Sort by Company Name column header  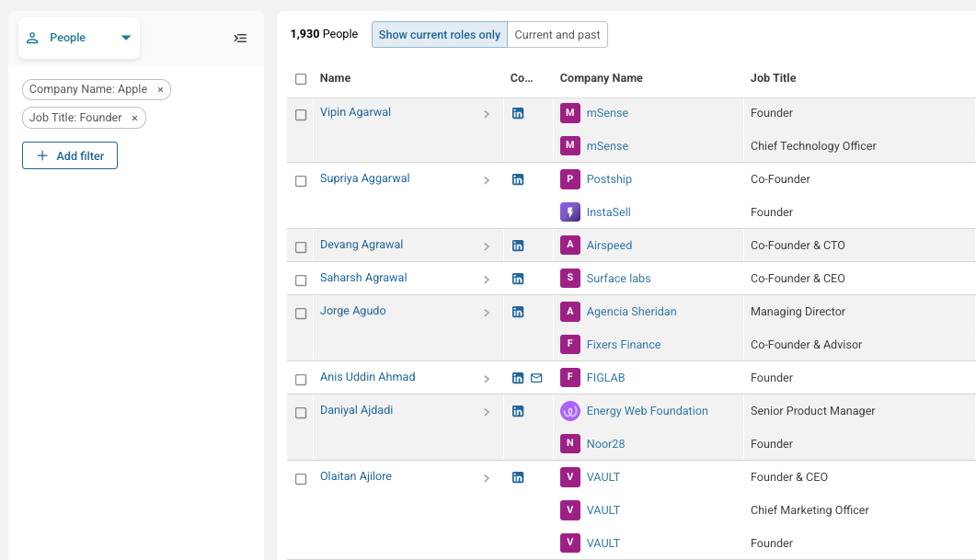point(602,78)
